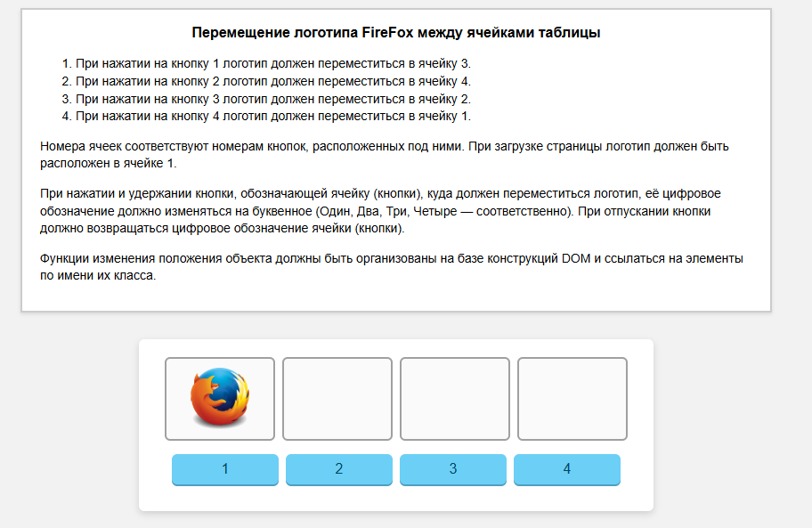This screenshot has height=528, width=812.
Task: Click the line starting 'должно возвращаться цифровое'
Action: (x=223, y=229)
